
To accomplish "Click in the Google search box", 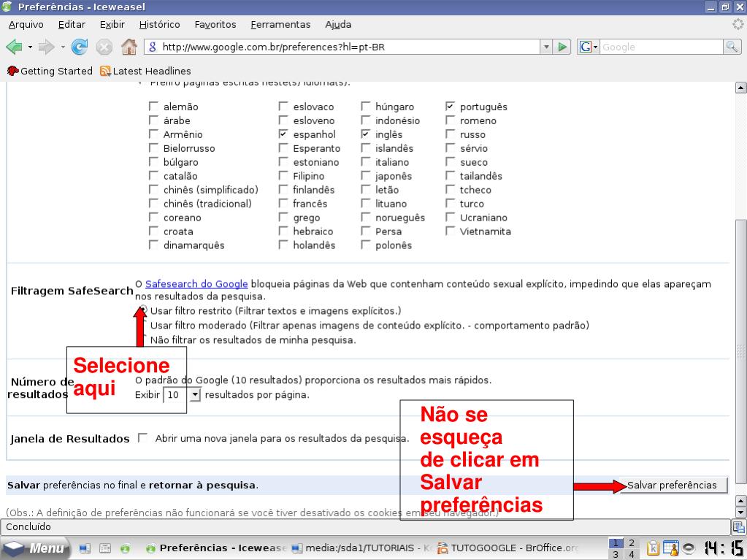I will 662,47.
